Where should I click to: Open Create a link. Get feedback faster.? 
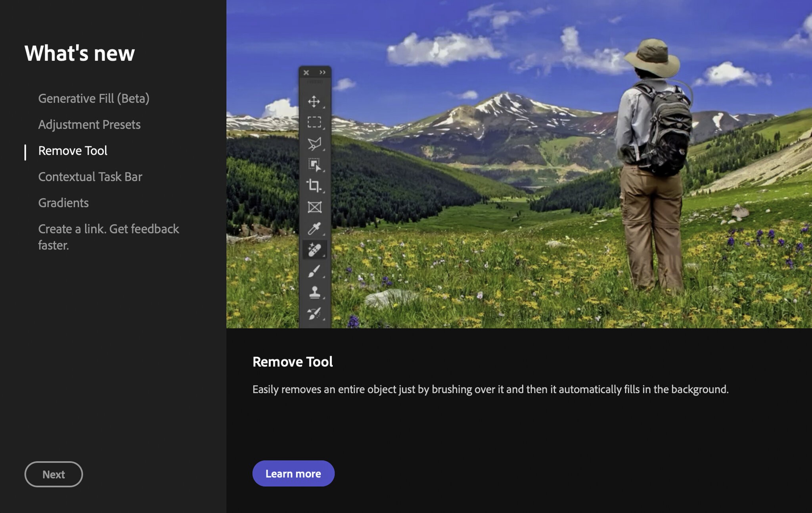[109, 237]
